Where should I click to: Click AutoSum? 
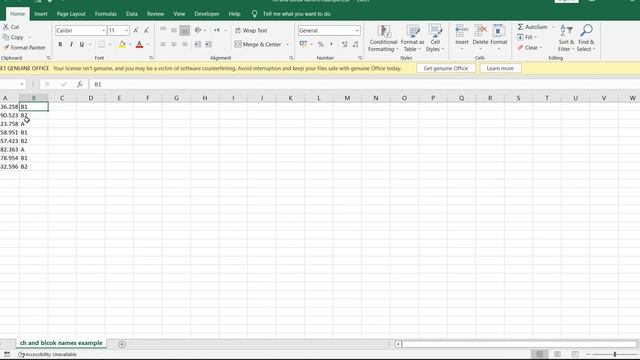pos(533,27)
